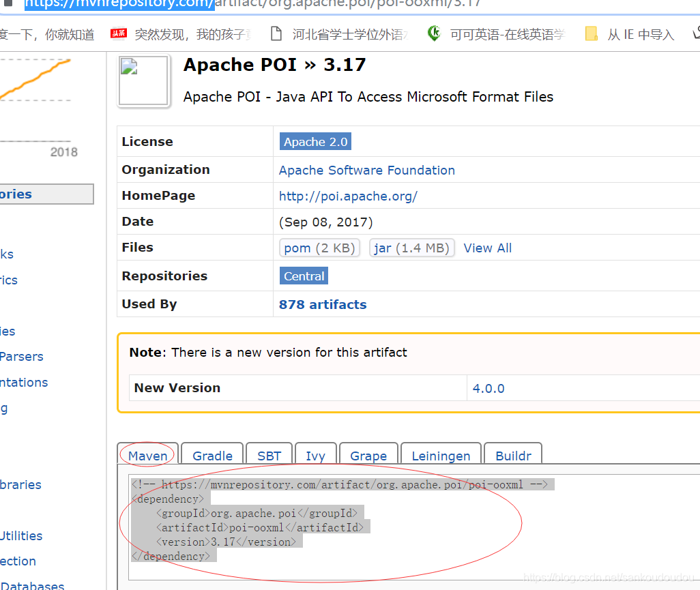Viewport: 700px width, 590px height.
Task: Switch to the Ivy tab
Action: (316, 455)
